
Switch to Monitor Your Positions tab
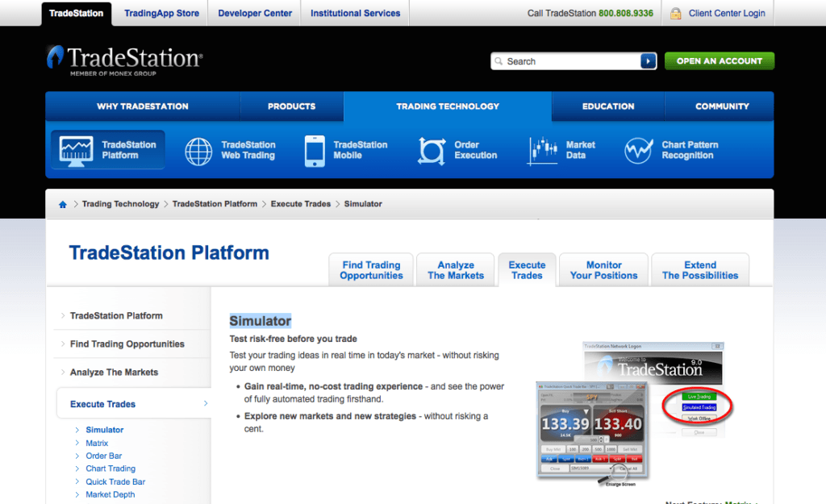pyautogui.click(x=603, y=270)
